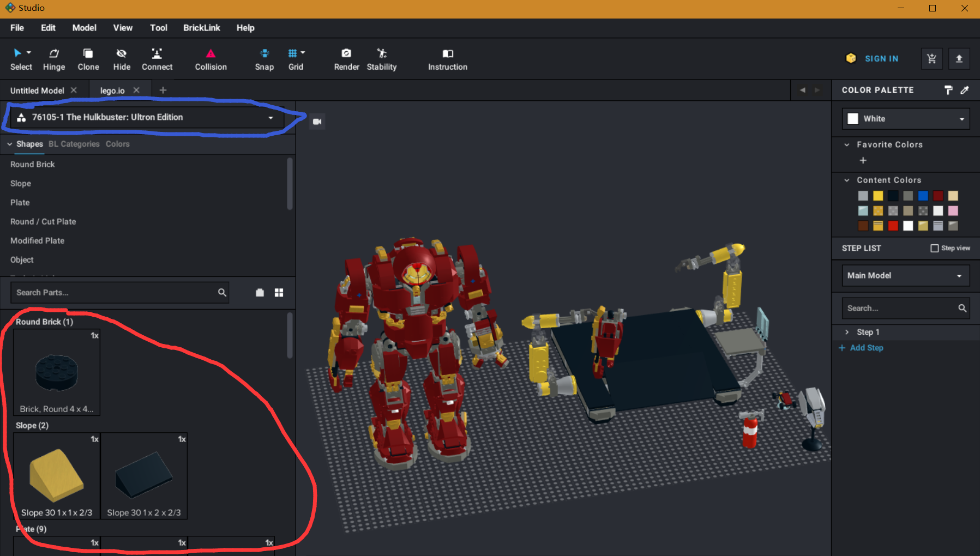980x556 pixels.
Task: Switch to Untitled Model tab
Action: [37, 90]
